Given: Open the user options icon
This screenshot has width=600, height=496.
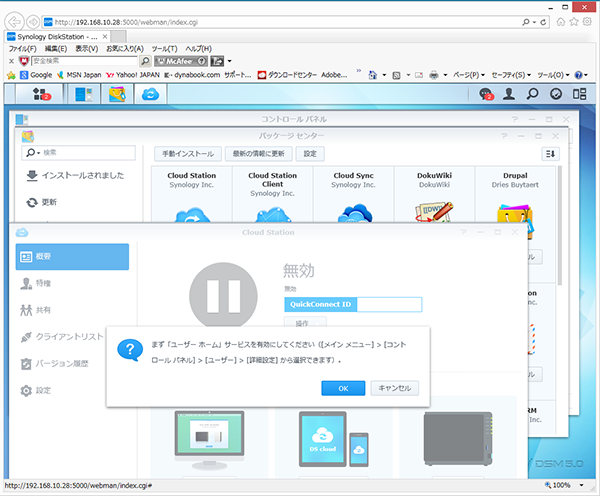Looking at the screenshot, I should (509, 94).
